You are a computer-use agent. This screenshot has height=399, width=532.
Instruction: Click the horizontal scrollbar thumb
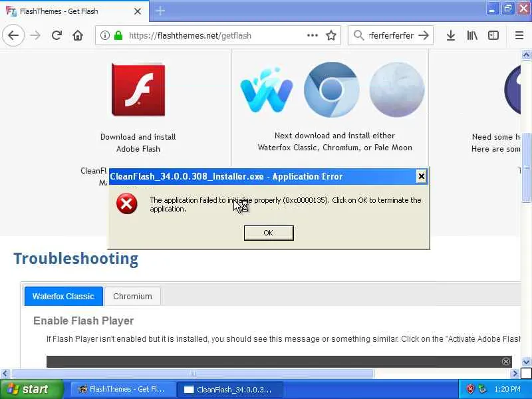193,374
